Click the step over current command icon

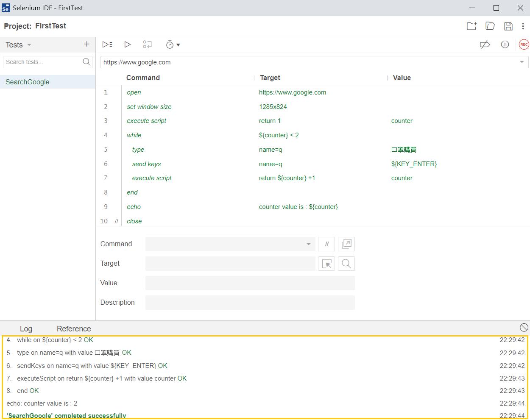[147, 45]
